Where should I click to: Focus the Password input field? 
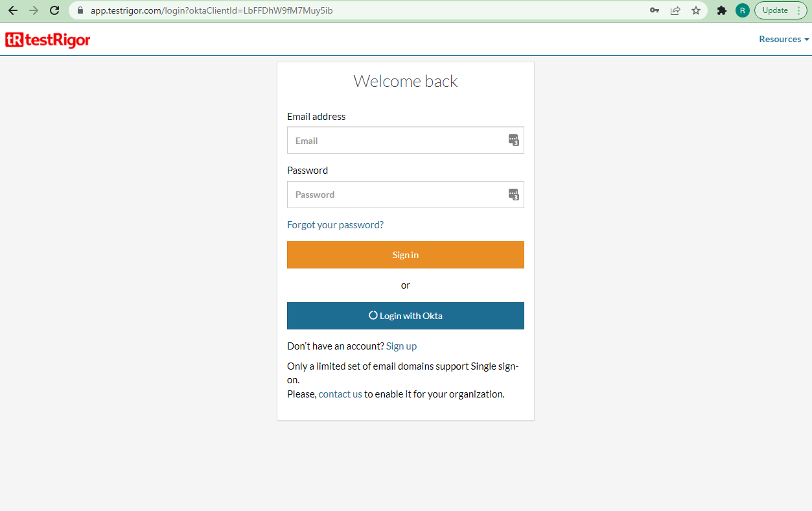[395, 195]
